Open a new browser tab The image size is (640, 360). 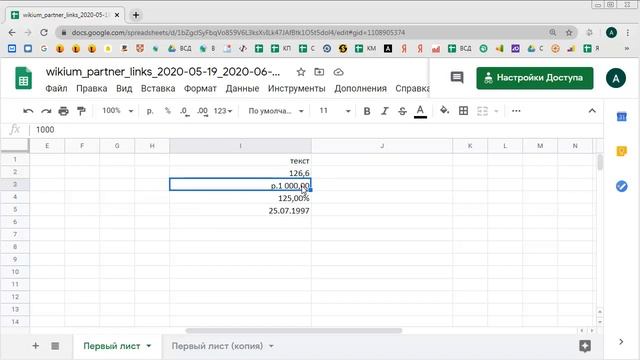point(136,15)
